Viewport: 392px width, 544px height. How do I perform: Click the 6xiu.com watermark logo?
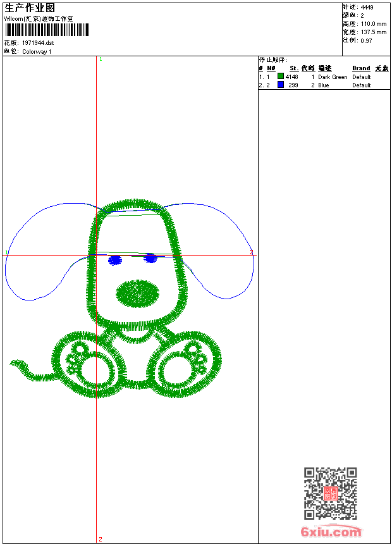[331, 532]
